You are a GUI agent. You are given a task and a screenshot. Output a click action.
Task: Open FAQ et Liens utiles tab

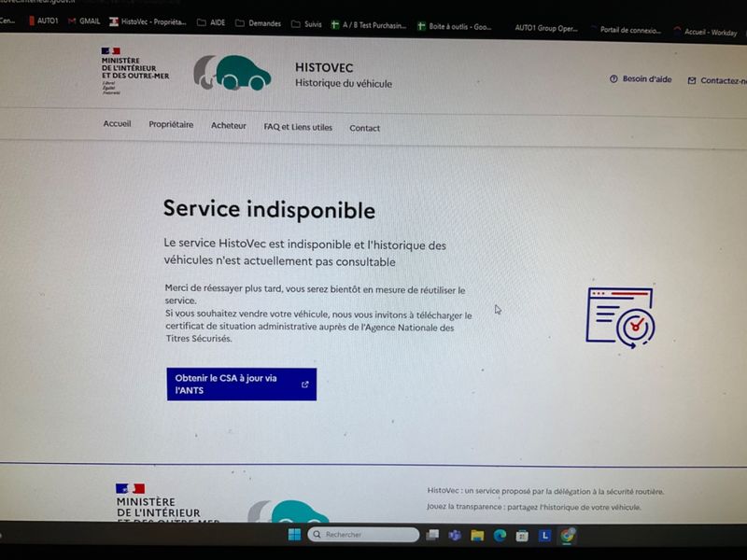click(298, 127)
